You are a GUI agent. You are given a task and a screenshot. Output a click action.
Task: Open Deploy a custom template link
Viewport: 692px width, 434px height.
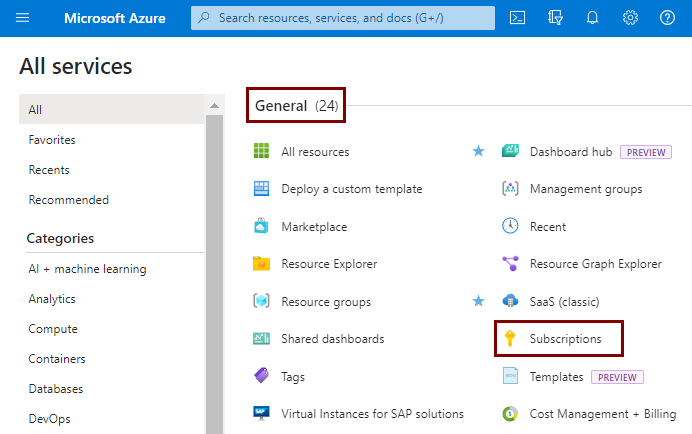[x=352, y=189]
